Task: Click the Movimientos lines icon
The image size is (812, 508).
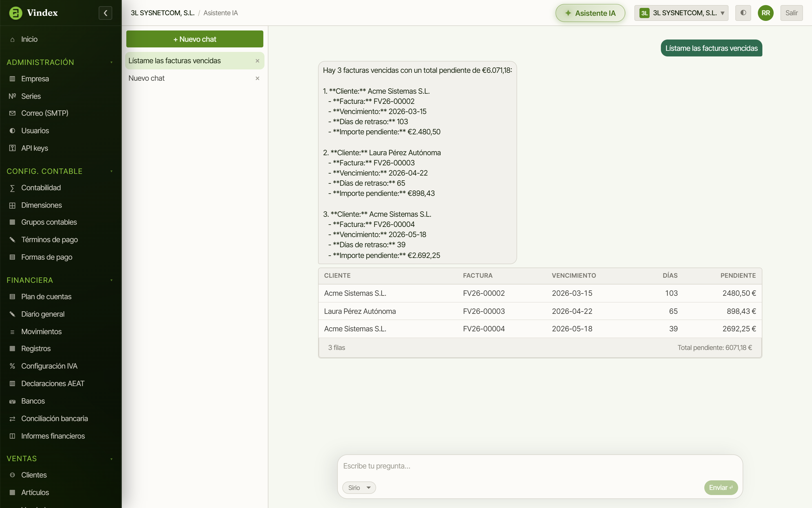Action: click(x=12, y=332)
